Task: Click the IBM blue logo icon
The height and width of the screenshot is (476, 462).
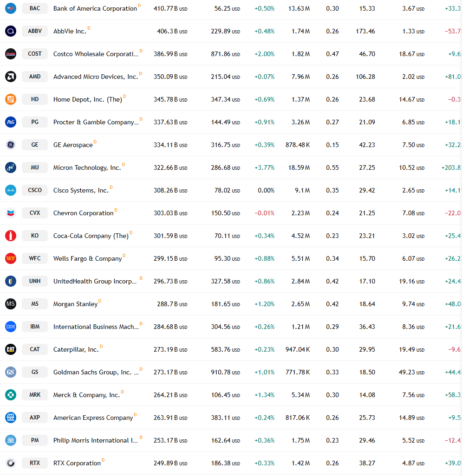Action: point(11,327)
